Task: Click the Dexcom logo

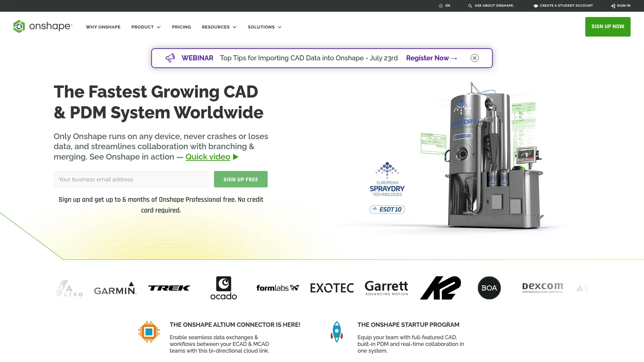Action: click(x=543, y=288)
